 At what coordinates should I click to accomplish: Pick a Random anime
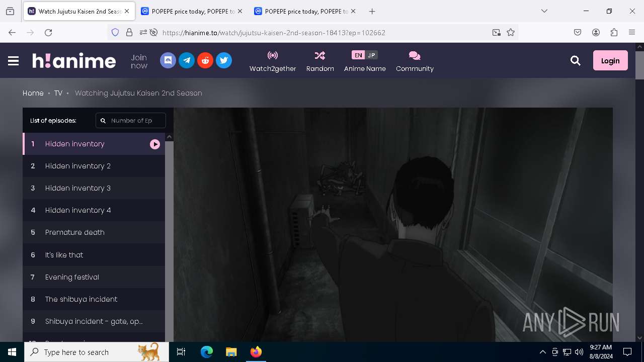[x=320, y=61]
